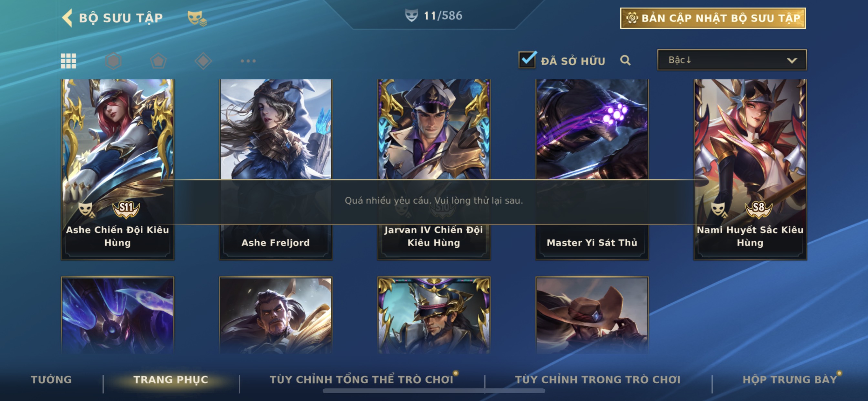Go back using the Bộ Sưu Tập arrow
Viewport: 868px width, 401px height.
click(67, 17)
